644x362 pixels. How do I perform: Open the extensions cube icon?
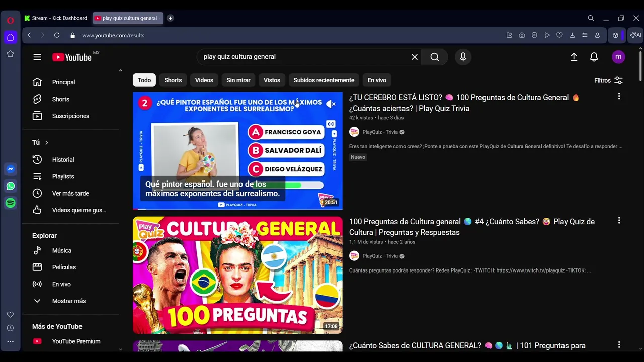[615, 35]
